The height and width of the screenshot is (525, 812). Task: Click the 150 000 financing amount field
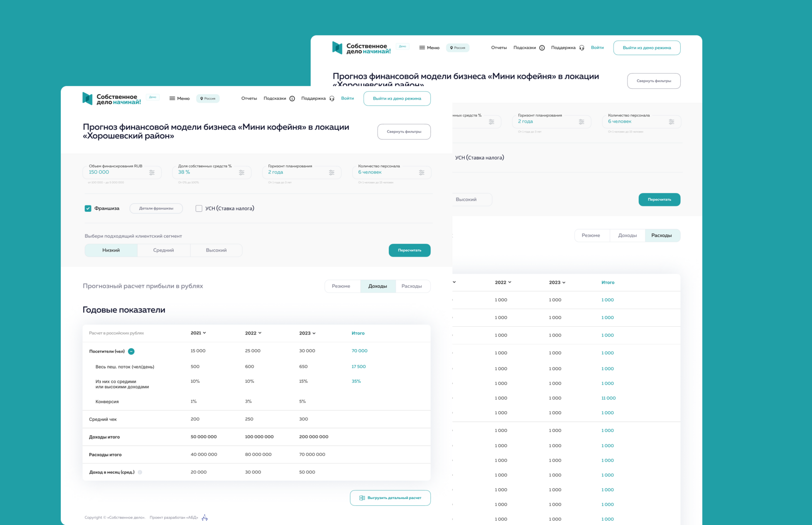click(122, 172)
